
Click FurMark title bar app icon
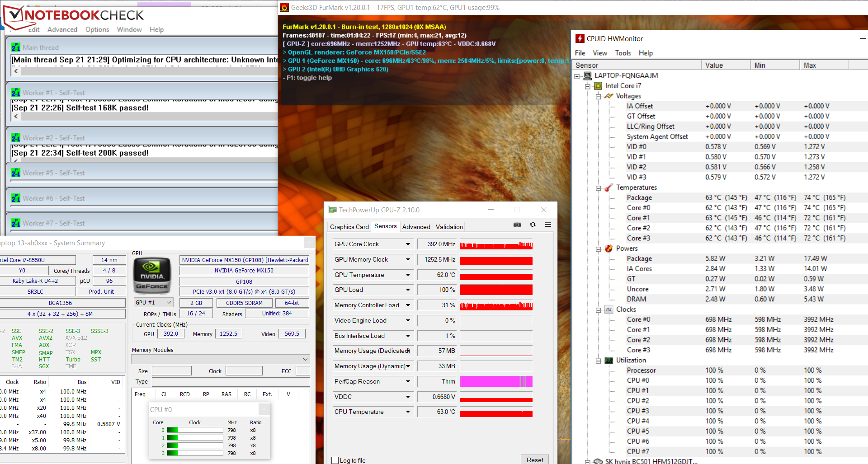point(284,7)
